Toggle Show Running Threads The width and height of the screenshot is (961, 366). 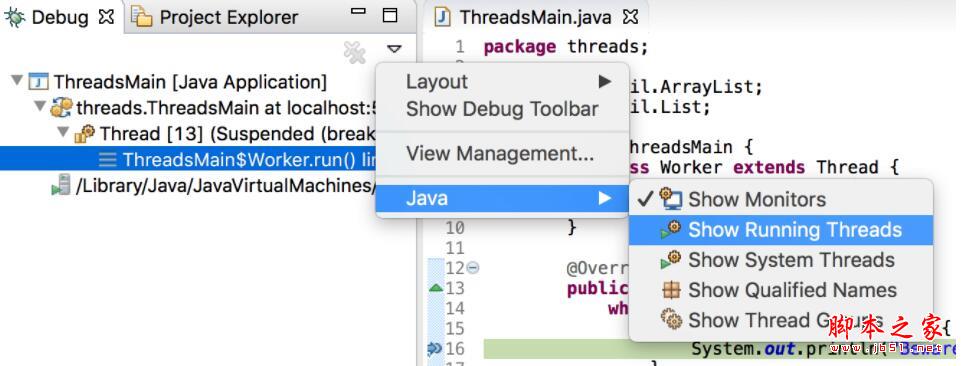[x=781, y=230]
